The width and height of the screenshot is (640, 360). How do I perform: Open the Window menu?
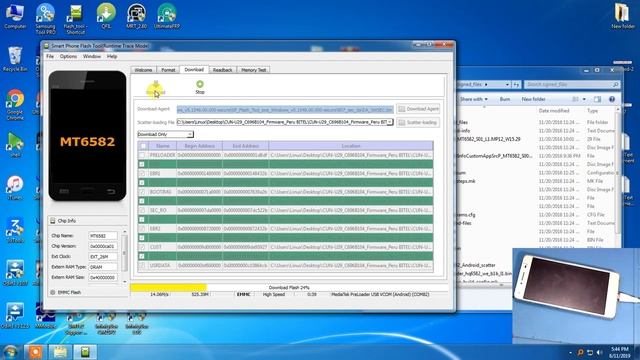(x=92, y=56)
